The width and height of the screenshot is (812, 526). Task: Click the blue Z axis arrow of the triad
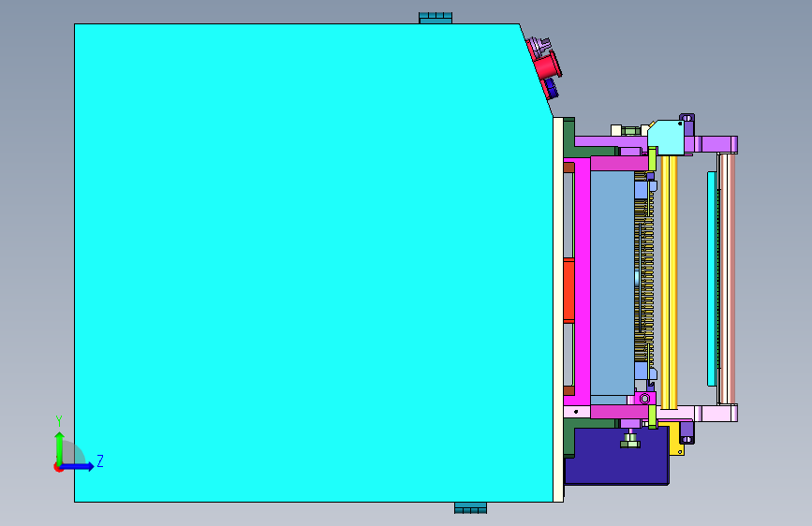point(78,466)
